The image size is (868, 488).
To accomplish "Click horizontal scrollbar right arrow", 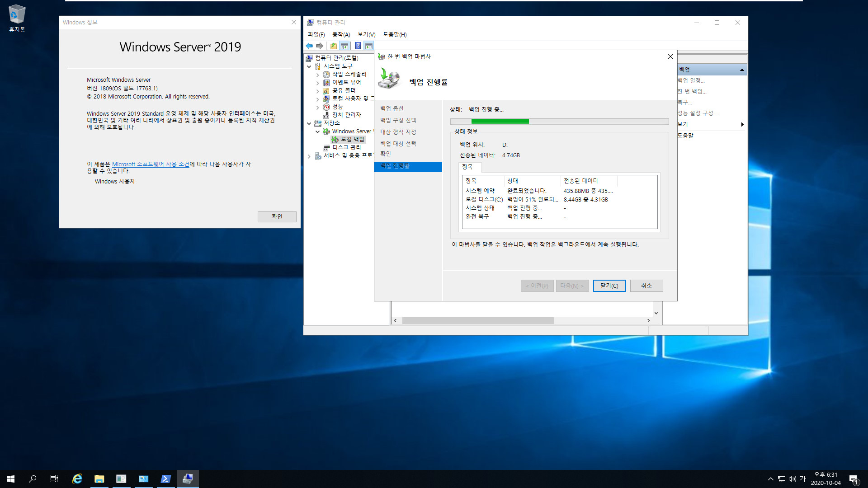I will (x=649, y=320).
